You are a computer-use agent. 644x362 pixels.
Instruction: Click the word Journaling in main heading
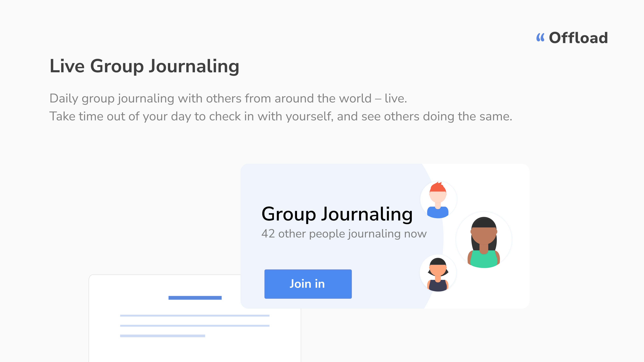(194, 66)
